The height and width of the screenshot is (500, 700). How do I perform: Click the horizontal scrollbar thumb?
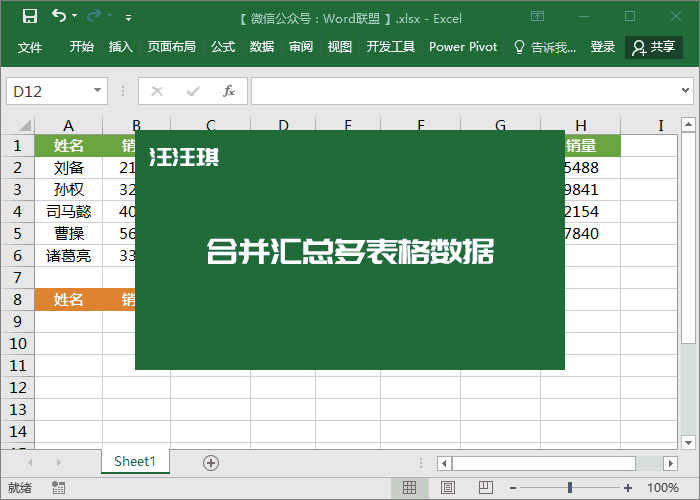[x=544, y=463]
